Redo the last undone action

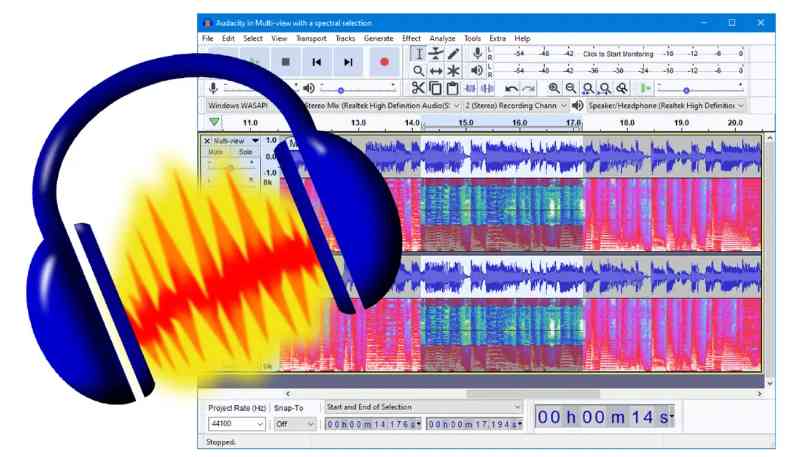(x=529, y=89)
